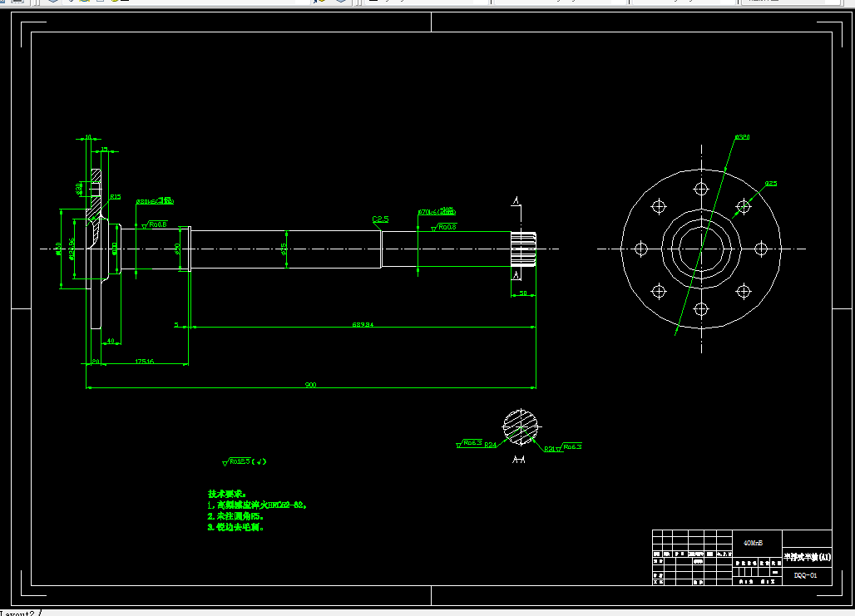Select the top bolt hole in flange view
Image resolution: width=855 pixels, height=616 pixels.
701,190
